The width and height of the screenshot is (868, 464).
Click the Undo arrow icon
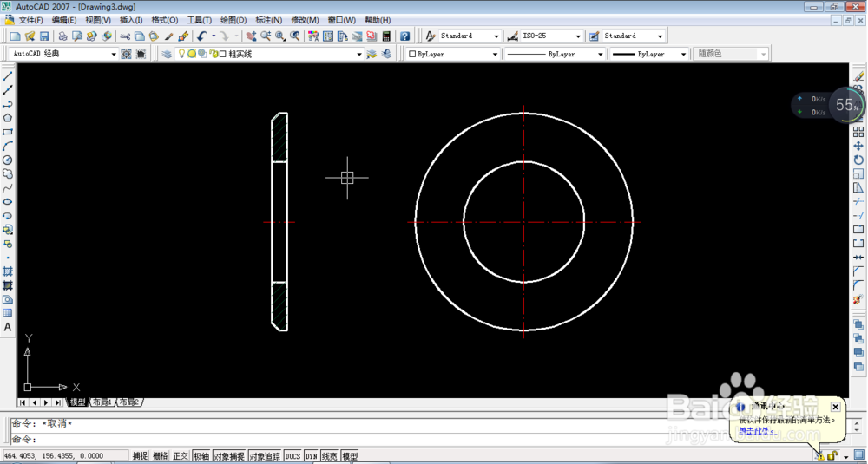[201, 36]
